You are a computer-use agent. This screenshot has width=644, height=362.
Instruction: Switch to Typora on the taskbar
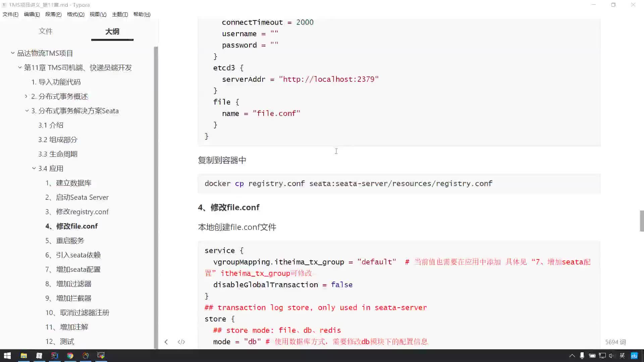(x=39, y=356)
